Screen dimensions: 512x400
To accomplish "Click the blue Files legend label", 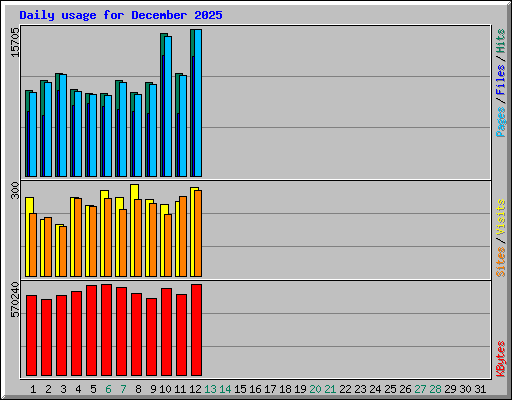I will pos(501,80).
